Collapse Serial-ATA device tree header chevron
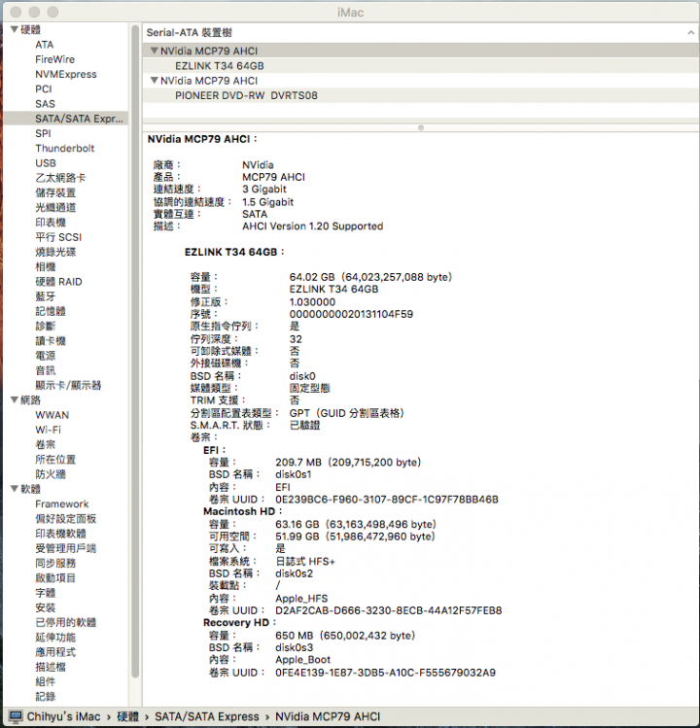The width and height of the screenshot is (700, 728). 690,32
